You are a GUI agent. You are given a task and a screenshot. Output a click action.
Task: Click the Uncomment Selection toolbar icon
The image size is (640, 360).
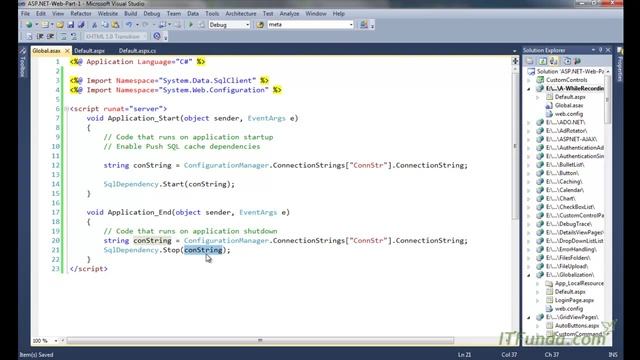[74, 36]
